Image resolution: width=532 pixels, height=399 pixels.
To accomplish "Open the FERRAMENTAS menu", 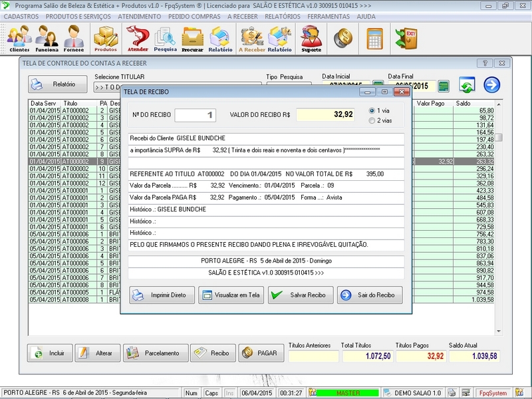I will [329, 16].
